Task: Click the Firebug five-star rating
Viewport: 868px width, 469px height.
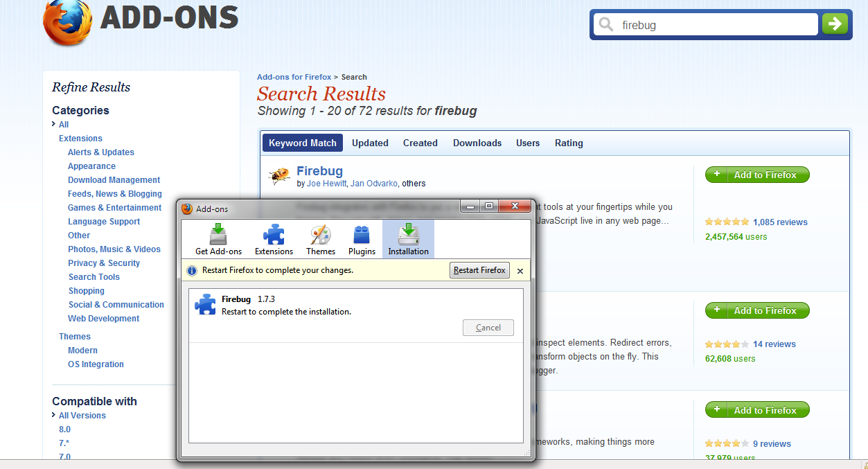Action: click(x=727, y=222)
